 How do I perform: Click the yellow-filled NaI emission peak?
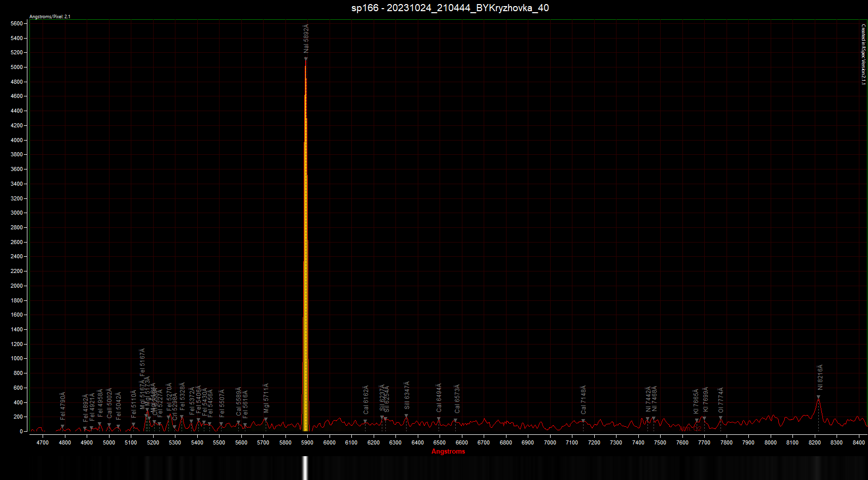pyautogui.click(x=306, y=249)
